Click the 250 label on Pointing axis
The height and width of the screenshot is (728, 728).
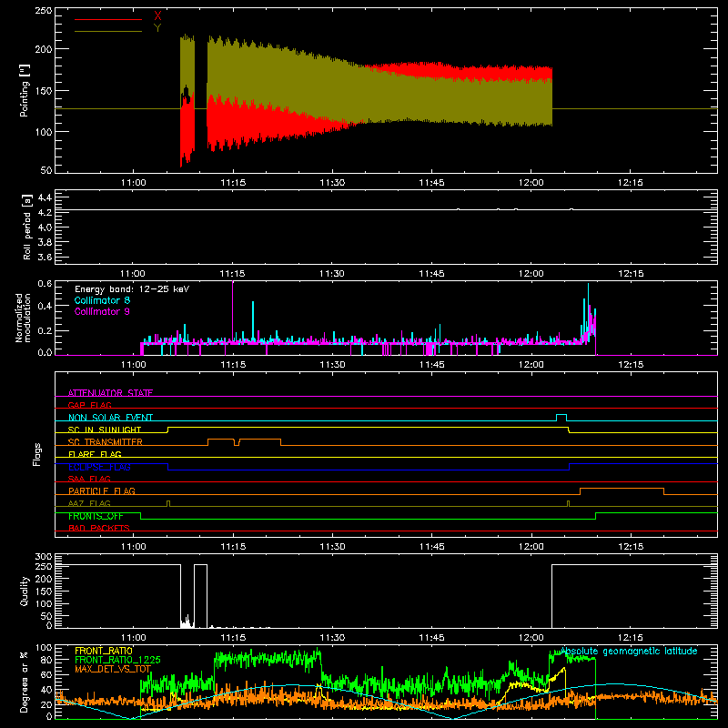coord(44,11)
